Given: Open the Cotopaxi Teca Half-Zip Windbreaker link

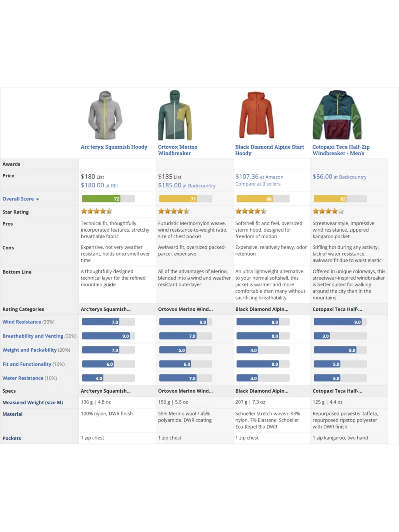Looking at the screenshot, I should point(341,150).
